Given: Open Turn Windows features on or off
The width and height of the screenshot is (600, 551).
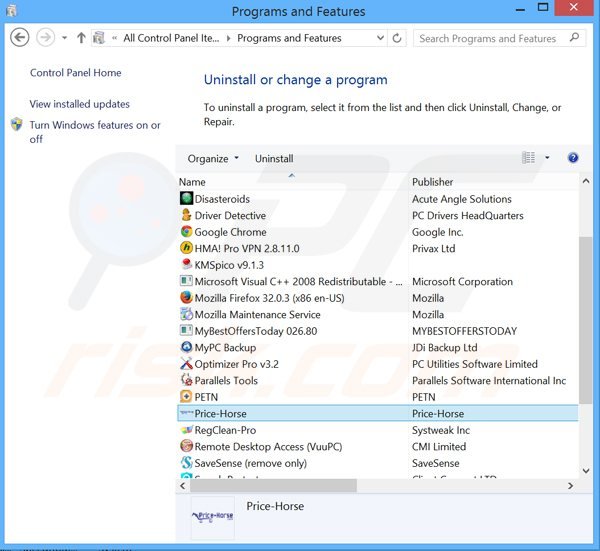Looking at the screenshot, I should click(x=95, y=132).
